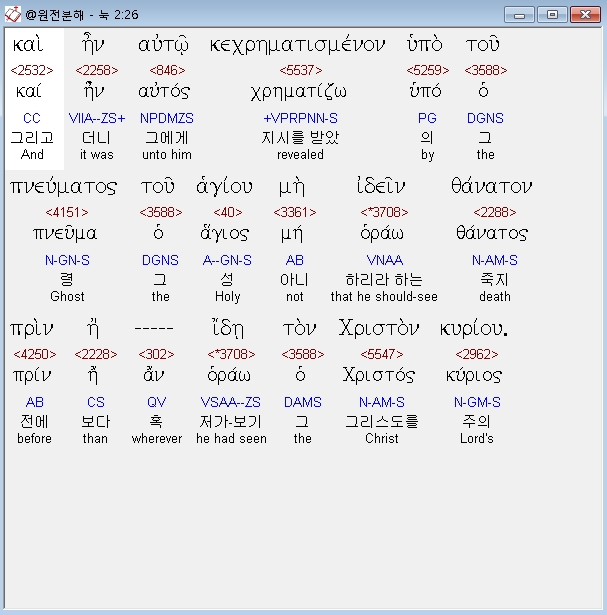The image size is (607, 615).
Task: Click Strong's number <3361>
Action: (294, 212)
